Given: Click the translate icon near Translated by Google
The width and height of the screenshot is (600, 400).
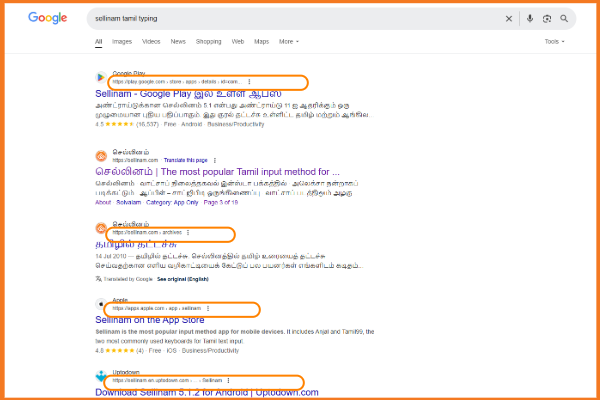Looking at the screenshot, I should (x=98, y=279).
